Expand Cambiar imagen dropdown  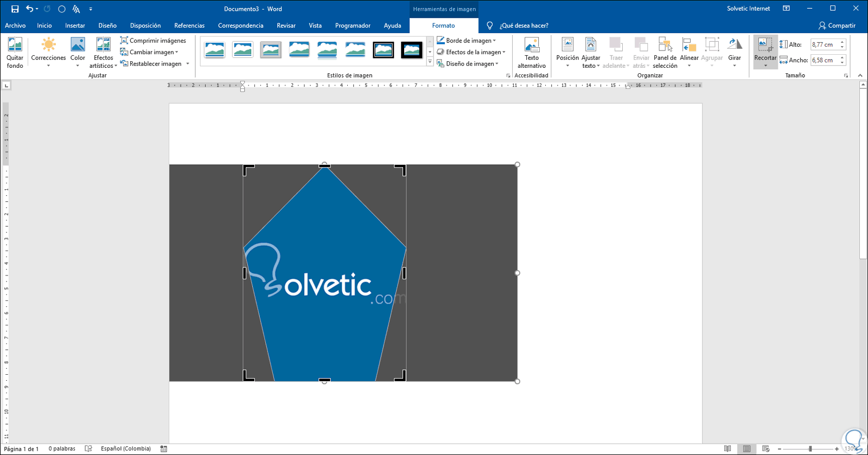click(x=177, y=52)
